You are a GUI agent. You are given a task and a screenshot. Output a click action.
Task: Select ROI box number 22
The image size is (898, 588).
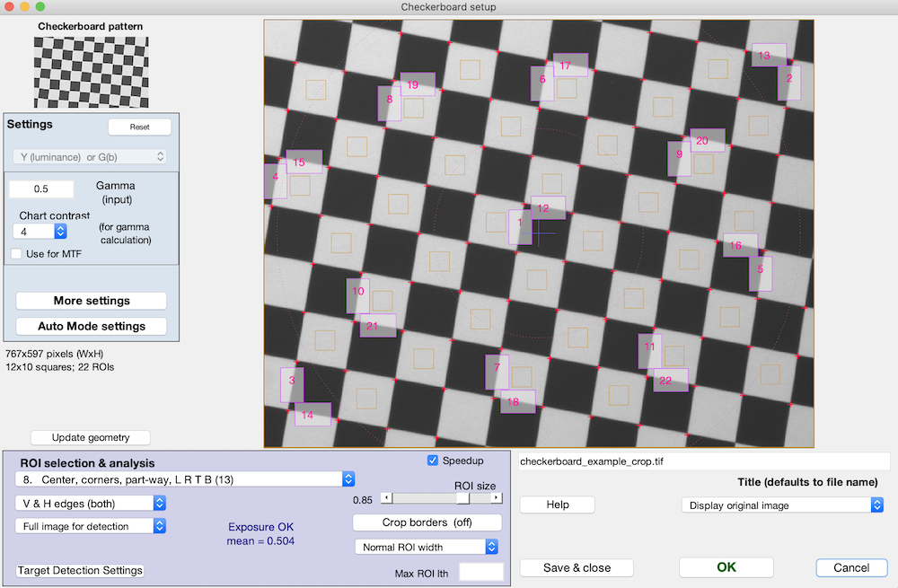(671, 380)
